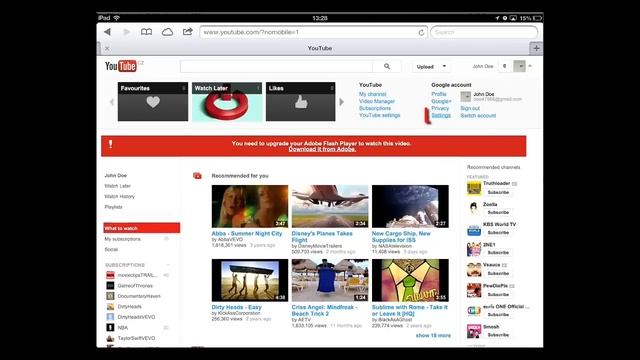Screen dimensions: 640x360
Task: Open the DocumentaryHaven subscription
Action: click(x=139, y=296)
